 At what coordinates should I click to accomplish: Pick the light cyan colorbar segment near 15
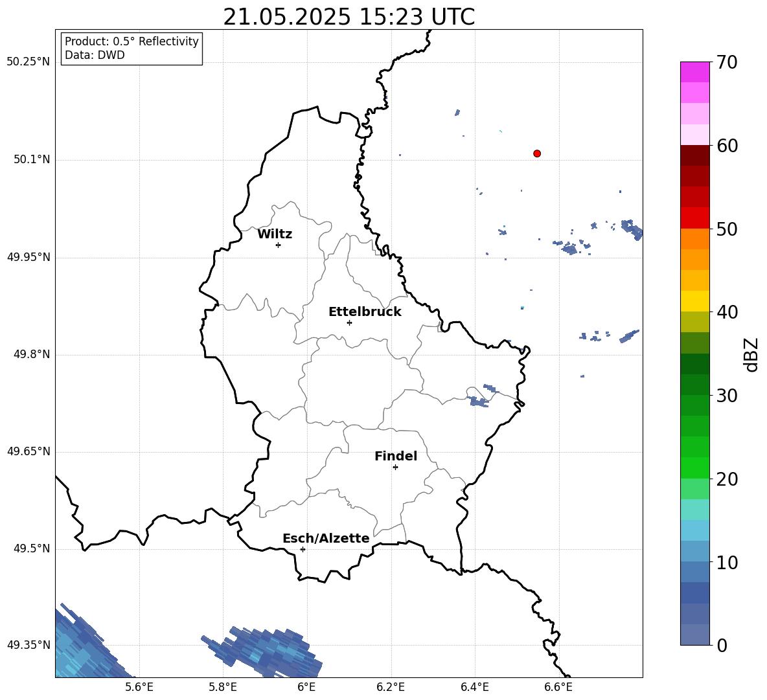pos(694,510)
